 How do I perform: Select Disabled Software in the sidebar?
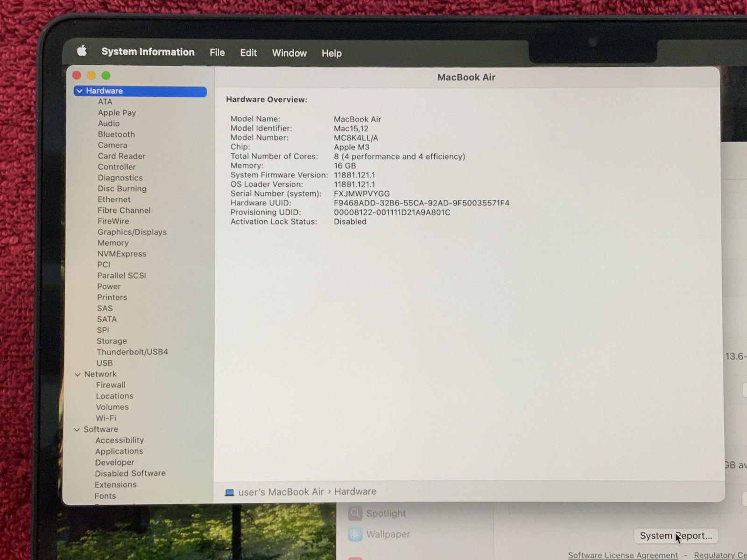(130, 473)
